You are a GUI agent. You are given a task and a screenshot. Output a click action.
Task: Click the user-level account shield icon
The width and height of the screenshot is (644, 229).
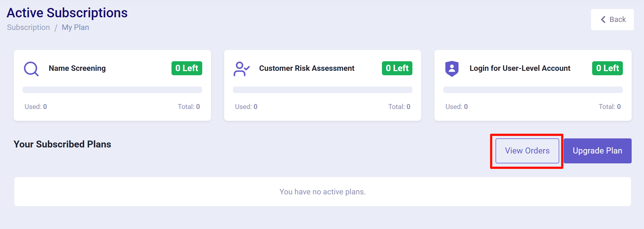tap(452, 69)
